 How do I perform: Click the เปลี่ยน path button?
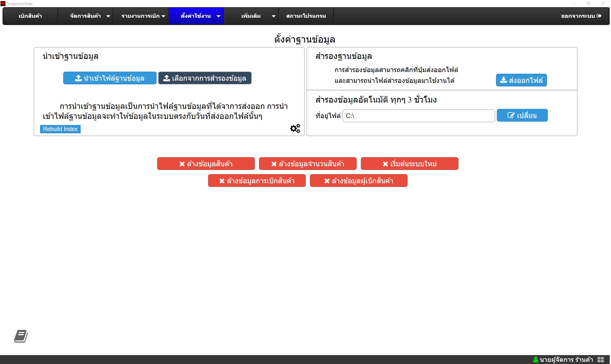(x=522, y=115)
